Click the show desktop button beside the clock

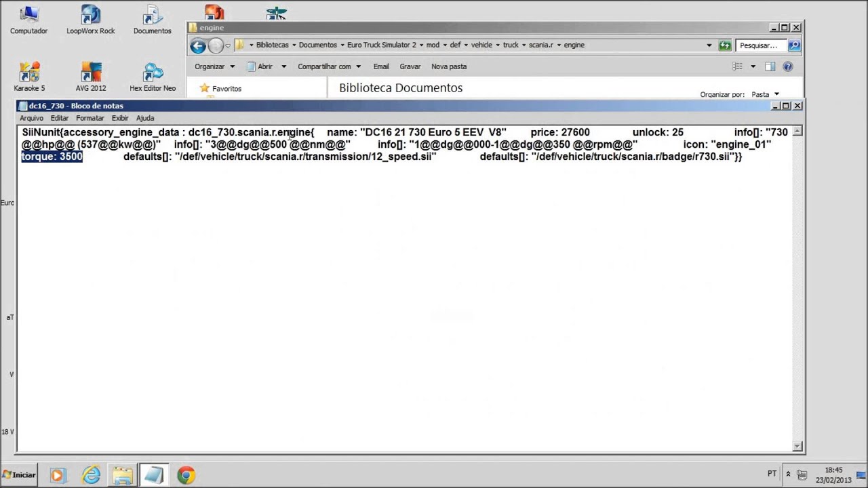(x=863, y=475)
